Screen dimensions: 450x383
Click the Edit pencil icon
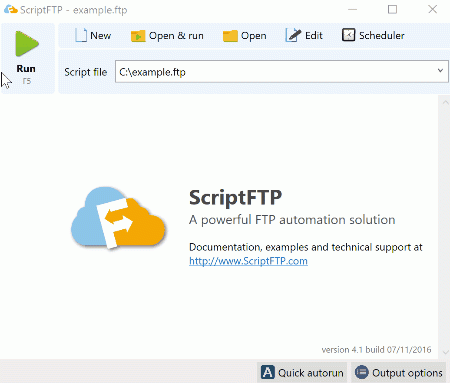[293, 35]
